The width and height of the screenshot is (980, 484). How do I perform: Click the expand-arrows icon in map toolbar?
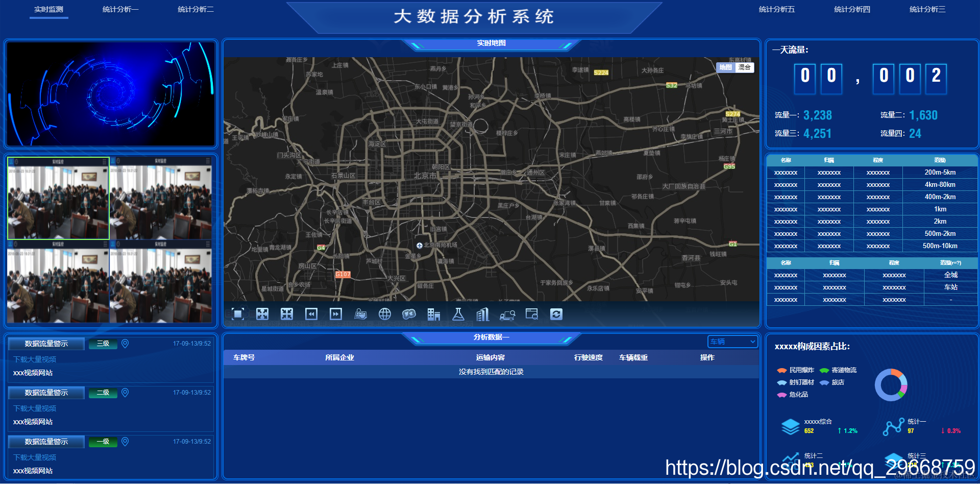[x=262, y=314]
